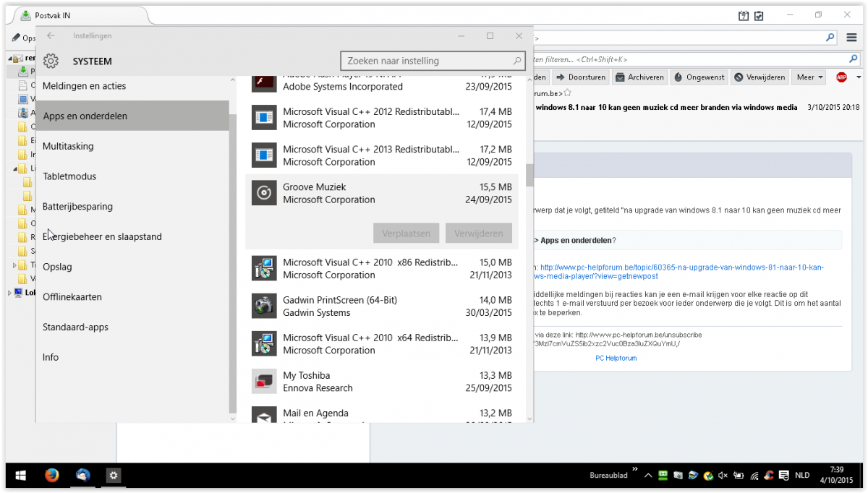Viewport: 868px width, 493px height.
Task: Click the settings gear icon beside SYSTEEM
Action: [x=51, y=61]
